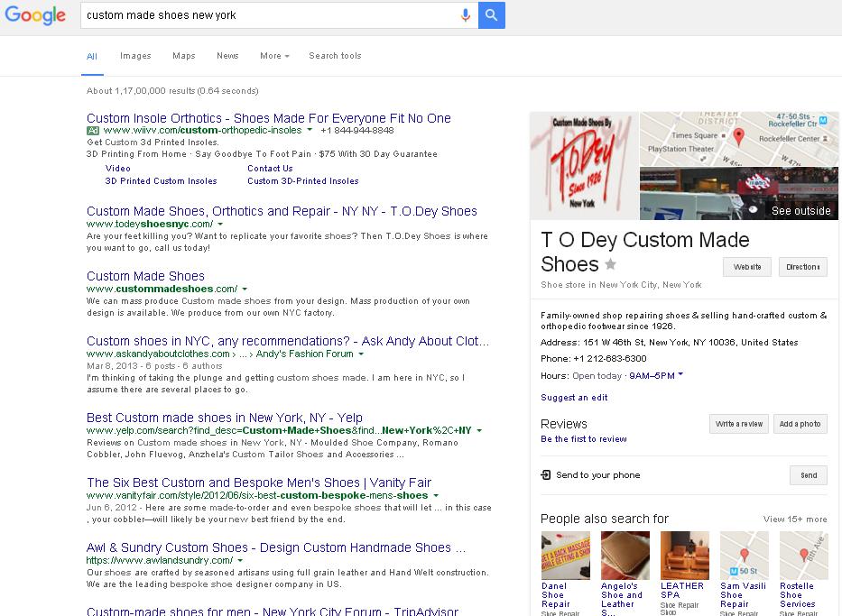Open the Custom 3D-Printed Insoles sitelink
The image size is (842, 616).
click(x=303, y=180)
